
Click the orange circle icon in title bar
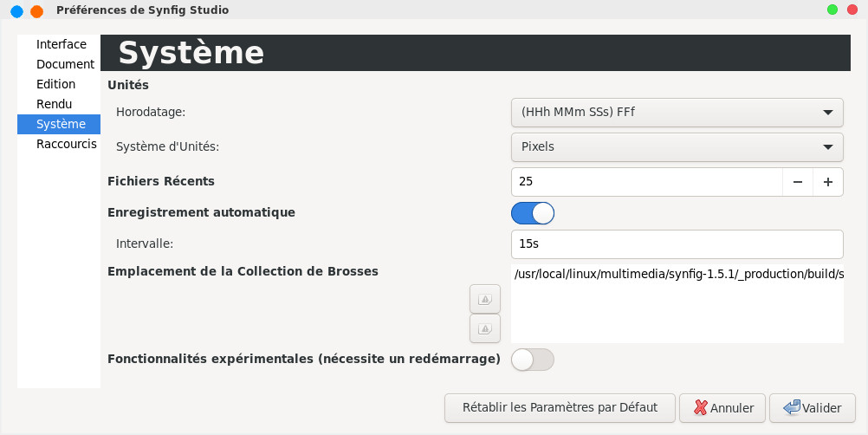(x=36, y=11)
